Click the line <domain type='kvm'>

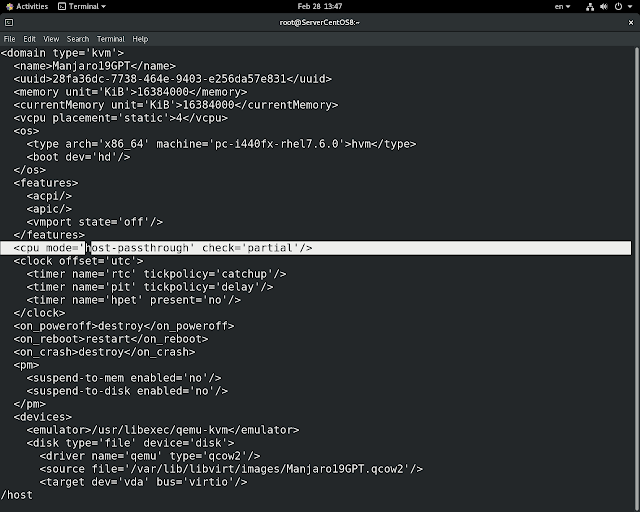[x=62, y=53]
